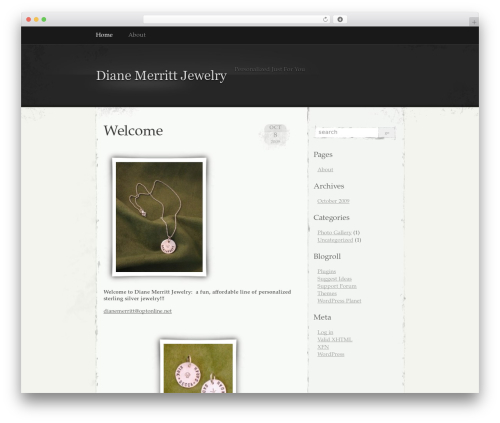The width and height of the screenshot is (500, 423).
Task: Click the browser reload icon
Action: pos(325,20)
